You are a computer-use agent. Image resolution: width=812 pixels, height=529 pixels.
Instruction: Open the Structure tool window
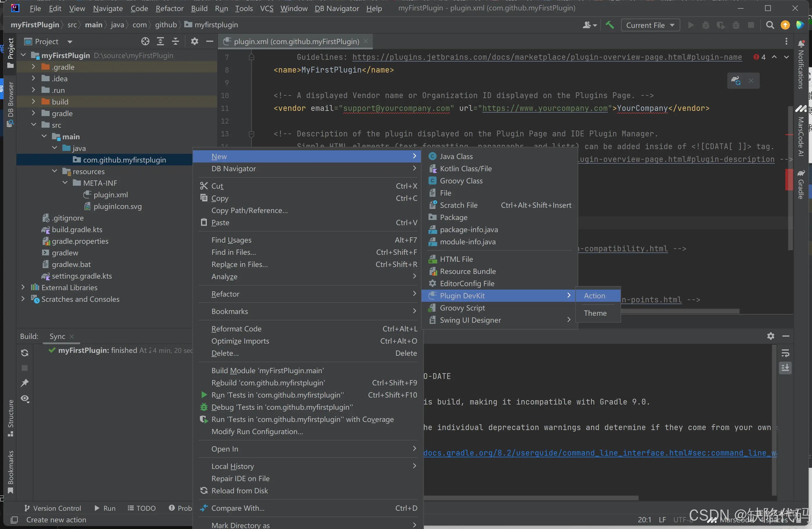click(10, 418)
